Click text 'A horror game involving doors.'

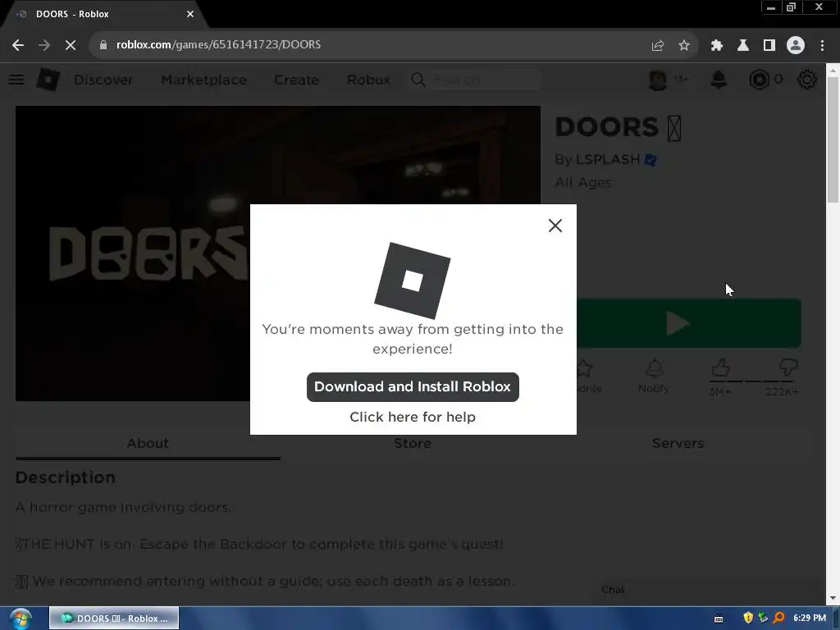coord(123,507)
